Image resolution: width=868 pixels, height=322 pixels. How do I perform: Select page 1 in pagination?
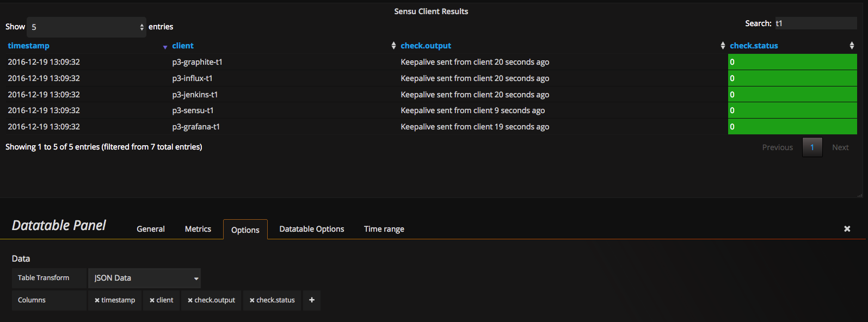pyautogui.click(x=812, y=147)
